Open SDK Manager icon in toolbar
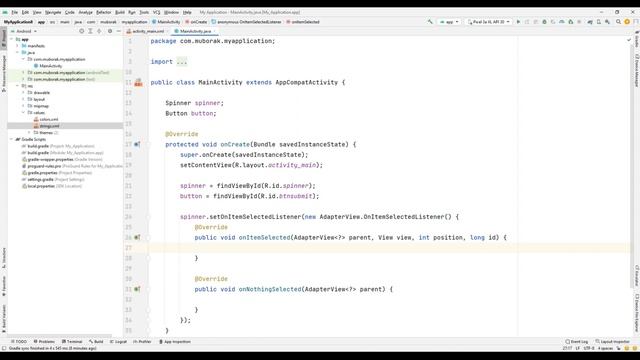Image resolution: width=640 pixels, height=360 pixels. click(607, 22)
